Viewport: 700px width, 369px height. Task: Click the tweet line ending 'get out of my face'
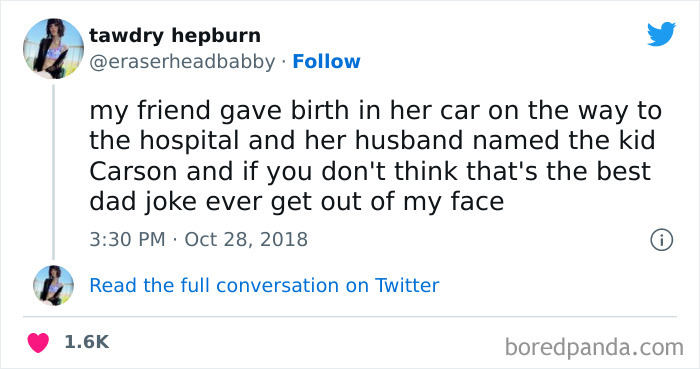pos(296,202)
